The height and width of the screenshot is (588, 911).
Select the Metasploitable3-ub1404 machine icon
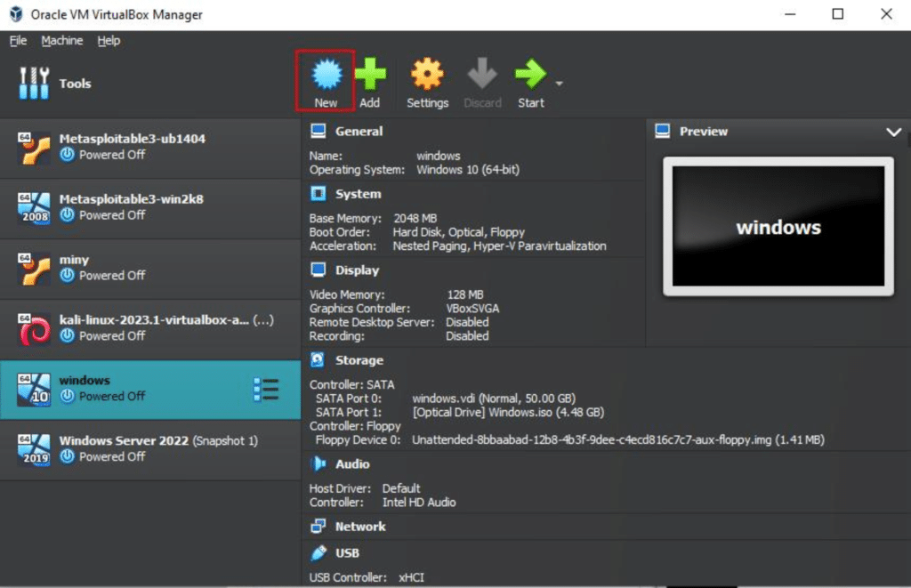pyautogui.click(x=34, y=149)
